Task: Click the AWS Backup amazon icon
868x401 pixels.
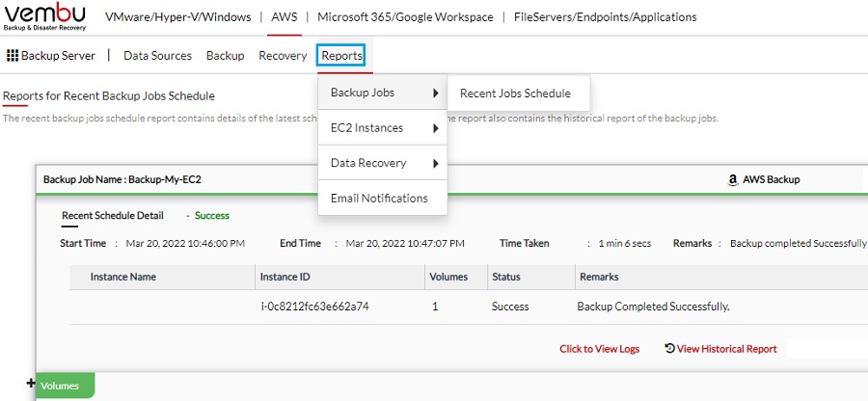Action: (x=733, y=179)
